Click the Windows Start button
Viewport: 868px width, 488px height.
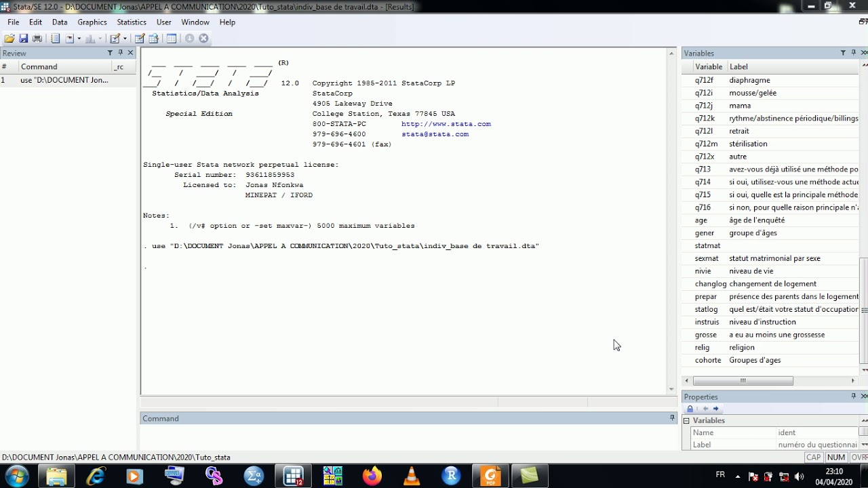coord(17,476)
